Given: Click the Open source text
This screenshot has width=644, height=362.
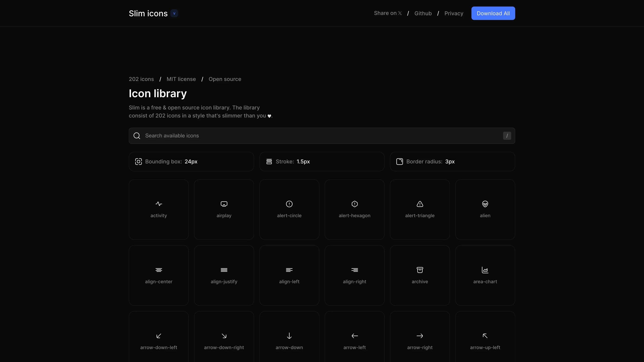Looking at the screenshot, I should coord(225,79).
